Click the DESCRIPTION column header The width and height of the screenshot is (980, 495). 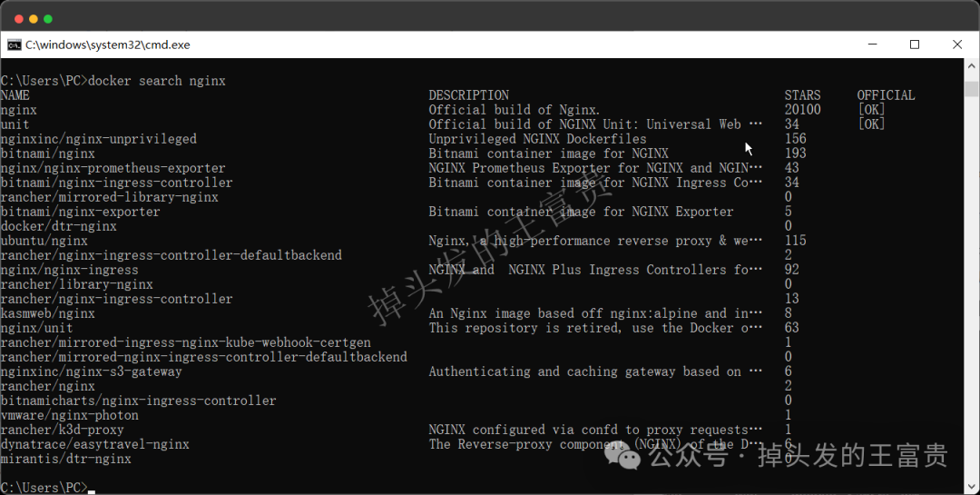469,95
